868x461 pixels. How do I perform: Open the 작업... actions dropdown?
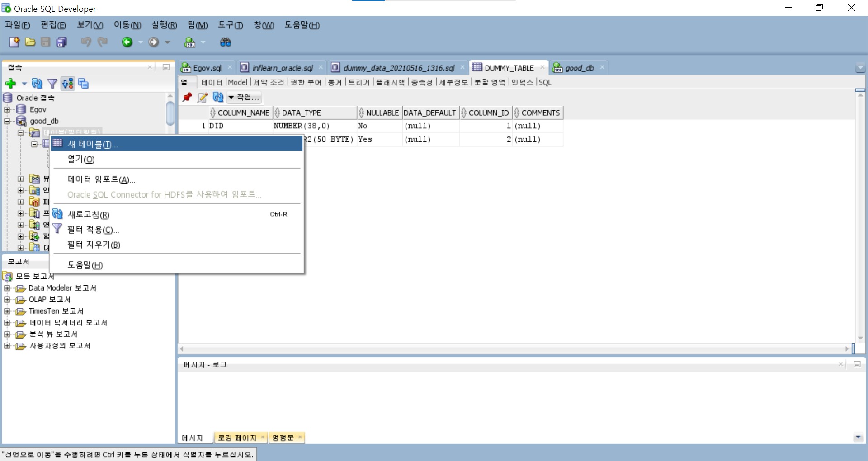click(244, 97)
